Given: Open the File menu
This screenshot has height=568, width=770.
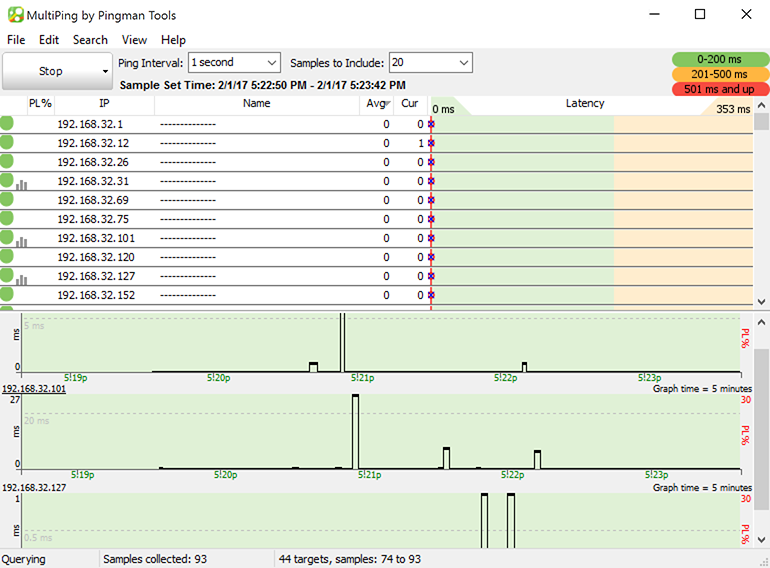Looking at the screenshot, I should pos(16,40).
